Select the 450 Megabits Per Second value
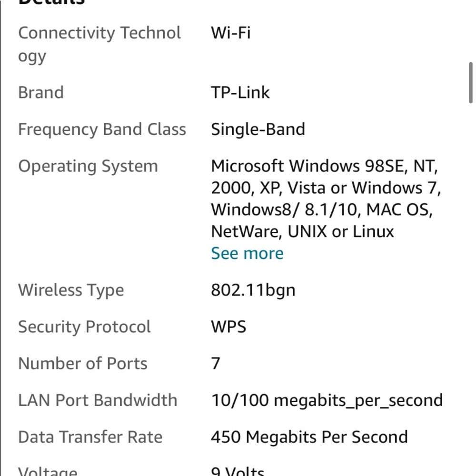The width and height of the screenshot is (476, 476). (x=309, y=436)
